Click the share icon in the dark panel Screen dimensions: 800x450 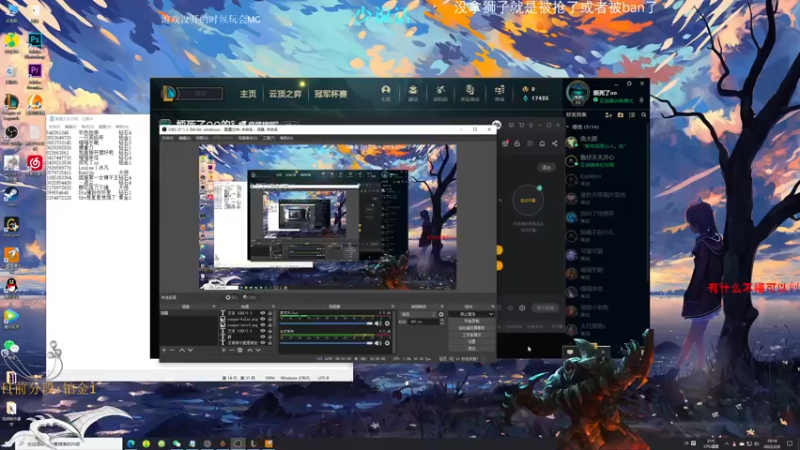click(555, 143)
